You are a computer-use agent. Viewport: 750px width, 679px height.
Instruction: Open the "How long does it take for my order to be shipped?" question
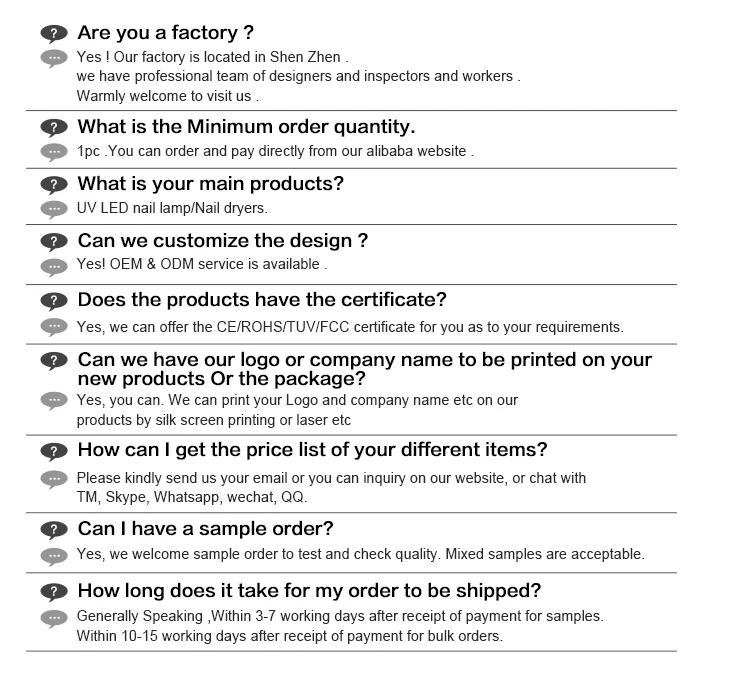tap(309, 590)
